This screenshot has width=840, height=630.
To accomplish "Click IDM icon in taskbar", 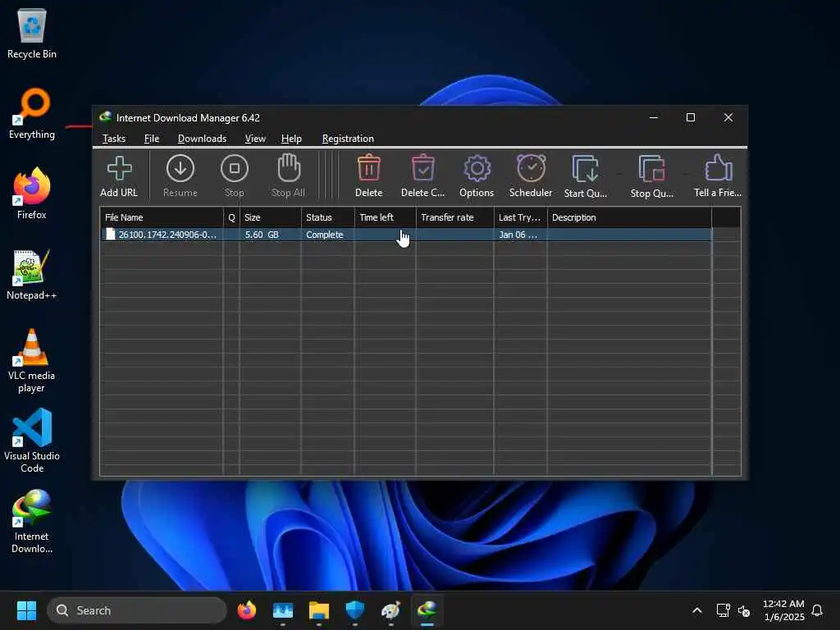I will tap(427, 610).
